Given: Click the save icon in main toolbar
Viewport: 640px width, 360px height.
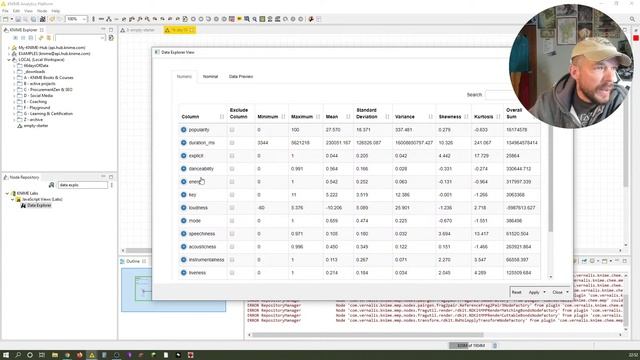Looking at the screenshot, I should pos(18,19).
